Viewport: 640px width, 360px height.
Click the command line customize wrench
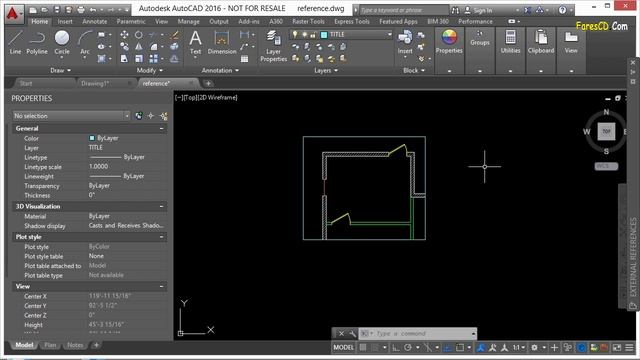(353, 333)
